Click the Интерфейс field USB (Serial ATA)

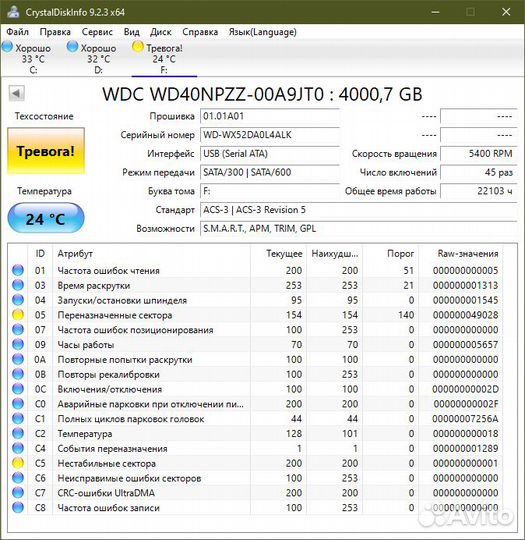[x=270, y=154]
